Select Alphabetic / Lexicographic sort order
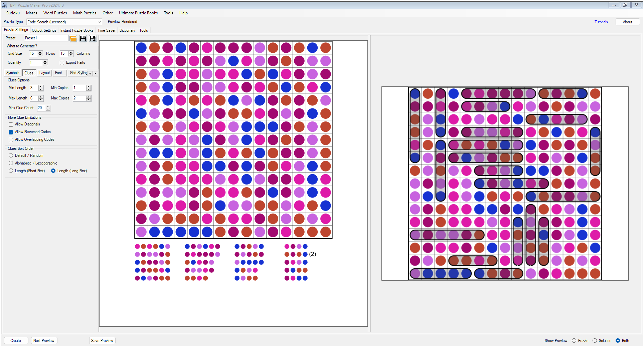The image size is (644, 347). pos(11,163)
